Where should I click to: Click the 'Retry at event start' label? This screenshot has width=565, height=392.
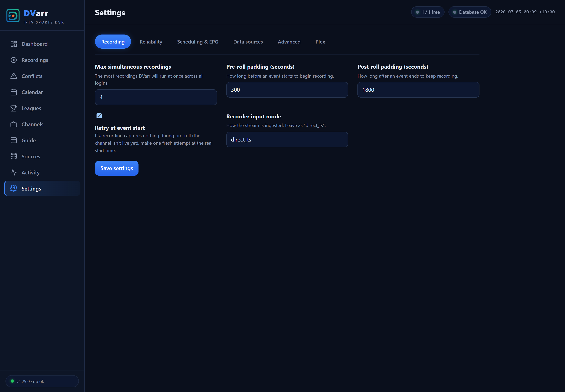120,128
